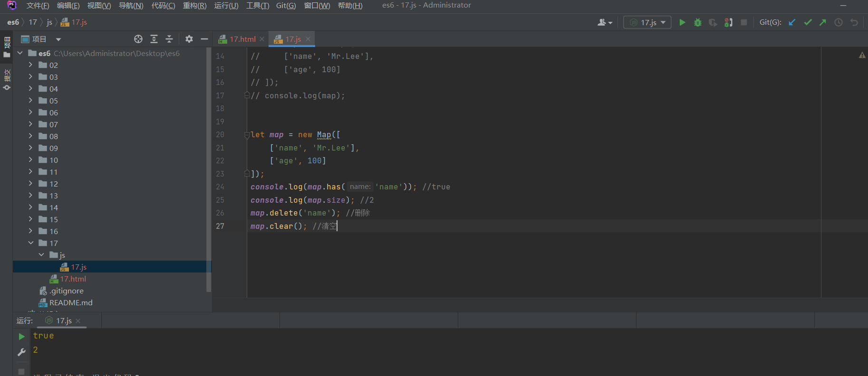Minimize the PhpStorm window

pos(844,5)
